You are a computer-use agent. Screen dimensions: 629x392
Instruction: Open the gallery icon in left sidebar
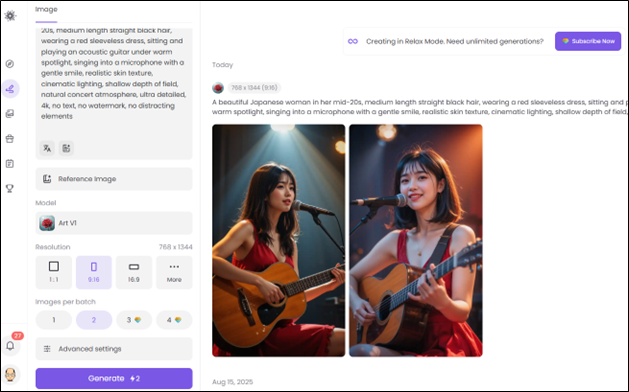[x=10, y=114]
